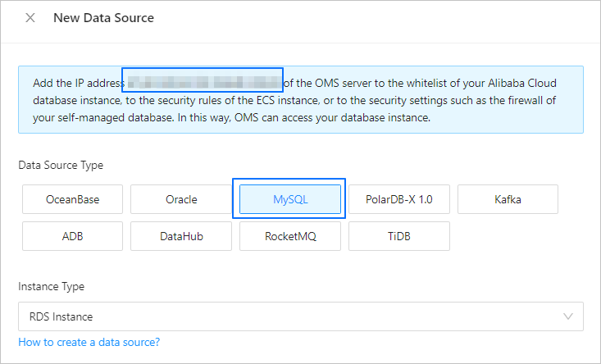Expand the RDS Instance chevron arrow

(568, 316)
